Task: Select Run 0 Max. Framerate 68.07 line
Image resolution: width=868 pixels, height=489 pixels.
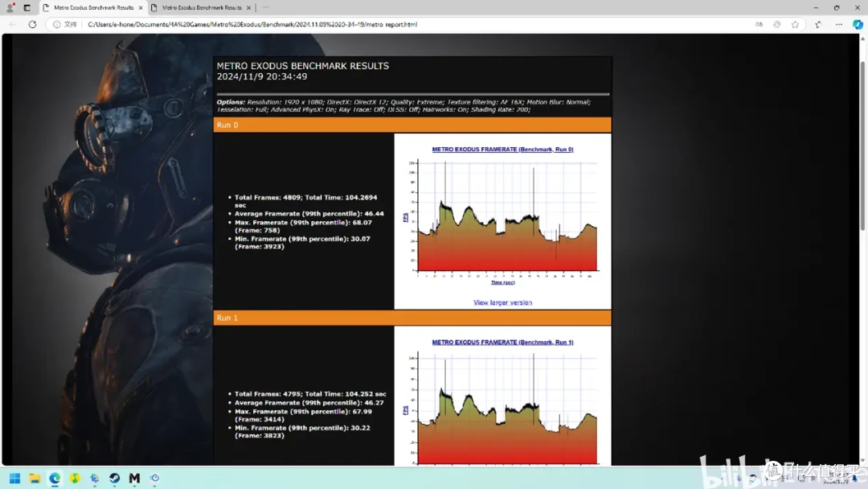Action: click(x=303, y=226)
